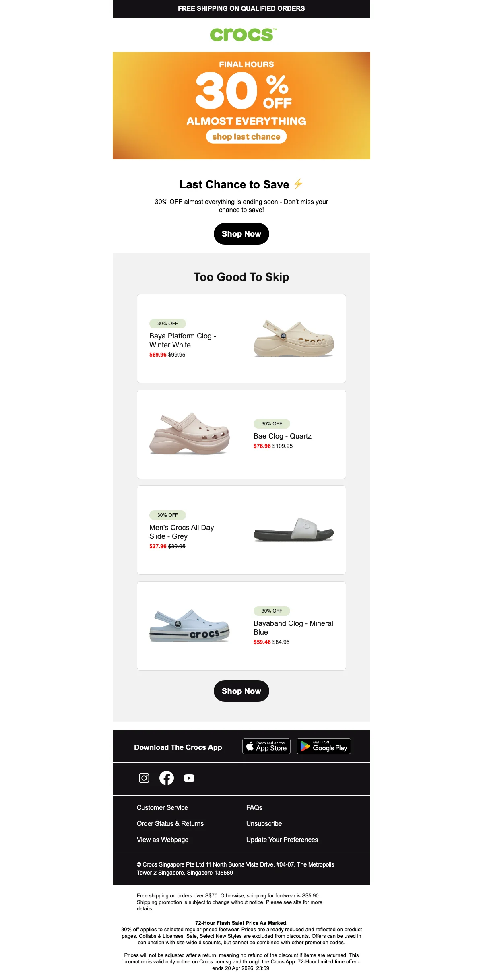The height and width of the screenshot is (980, 483).
Task: Click the Crocs green logo
Action: pyautogui.click(x=243, y=35)
